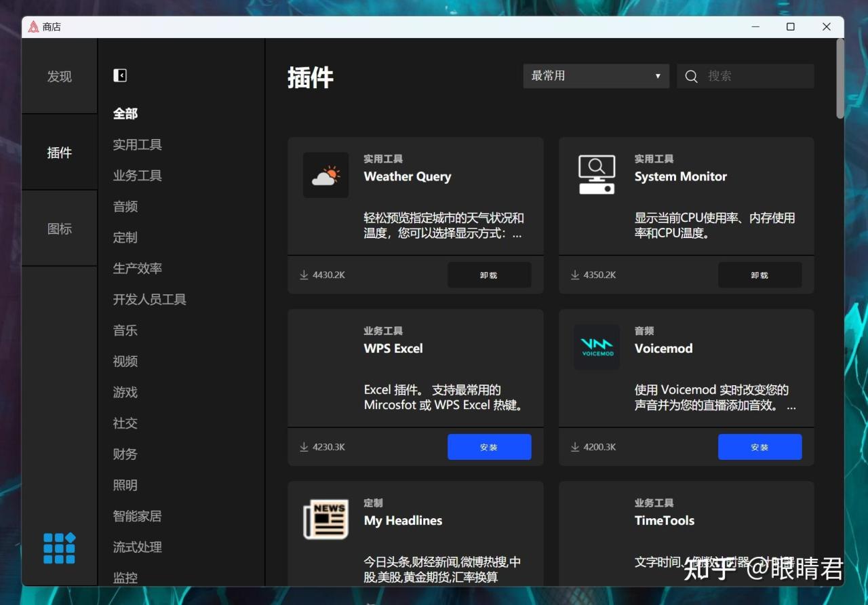Viewport: 868px width, 605px height.
Task: Switch to the 图标 tab
Action: click(60, 229)
